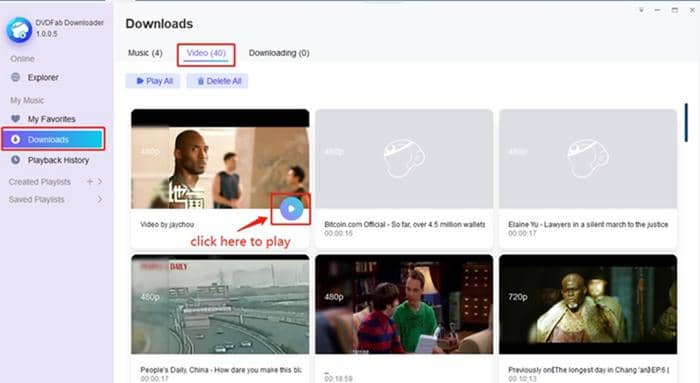Screen dimensions: 700x383
Task: Click the 'Bitcoin.com Official - So far, over 4.5 million wallets' title
Action: click(x=404, y=224)
